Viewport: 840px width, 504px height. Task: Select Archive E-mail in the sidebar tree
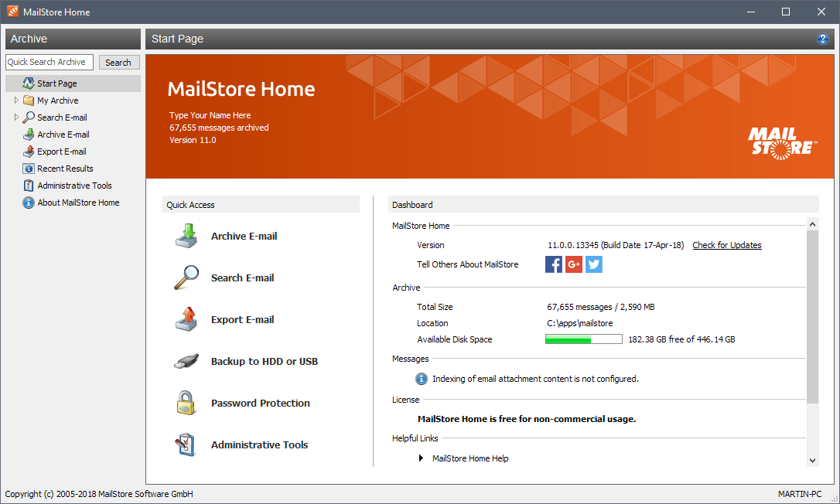click(x=63, y=135)
